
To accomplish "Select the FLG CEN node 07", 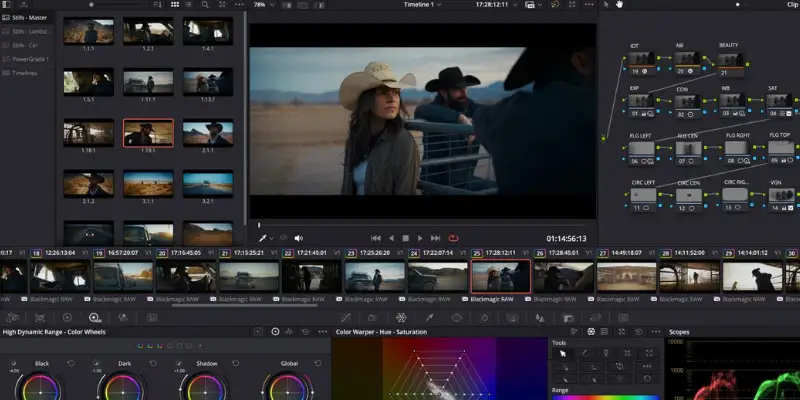I will [688, 153].
